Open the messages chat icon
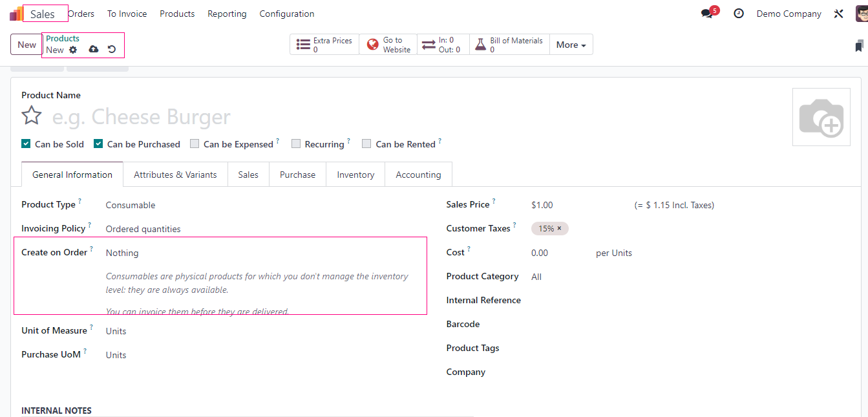The width and height of the screenshot is (868, 417). pos(708,14)
